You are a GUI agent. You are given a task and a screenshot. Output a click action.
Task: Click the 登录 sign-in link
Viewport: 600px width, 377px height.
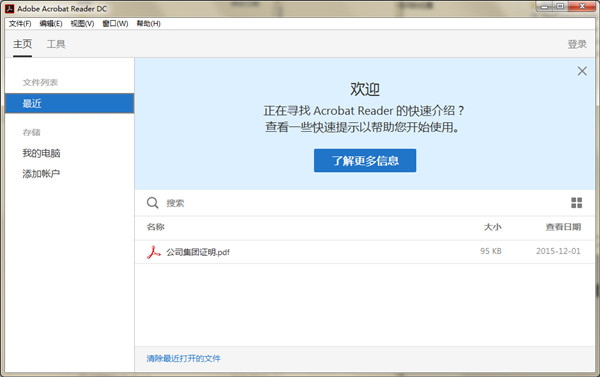577,44
